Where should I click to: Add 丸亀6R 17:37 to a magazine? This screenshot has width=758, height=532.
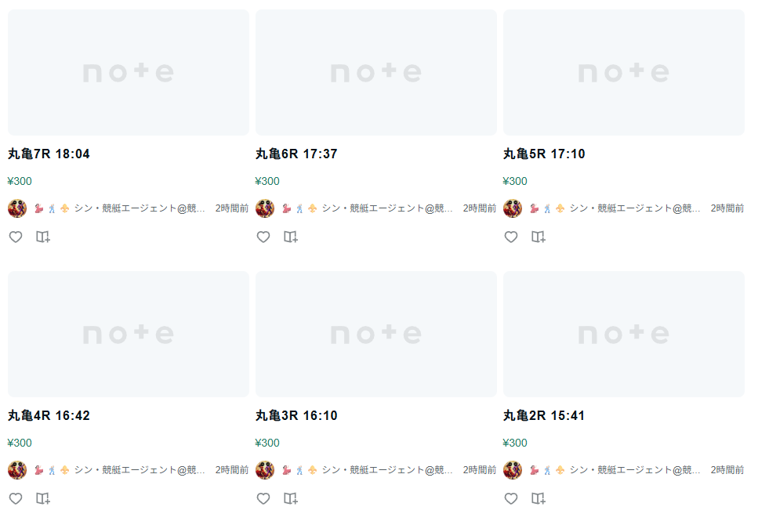[291, 237]
